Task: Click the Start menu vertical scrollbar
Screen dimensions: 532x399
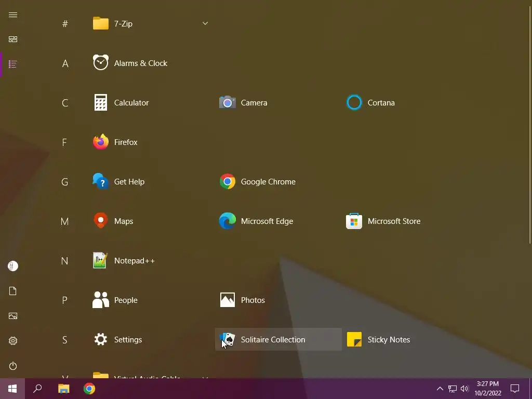Action: (x=530, y=125)
